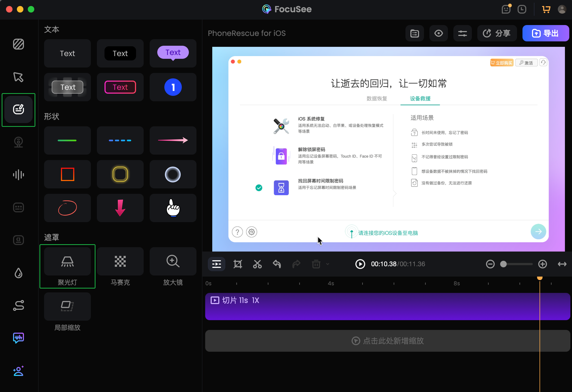
Task: Open the adjustment sliders settings button
Action: pos(463,33)
